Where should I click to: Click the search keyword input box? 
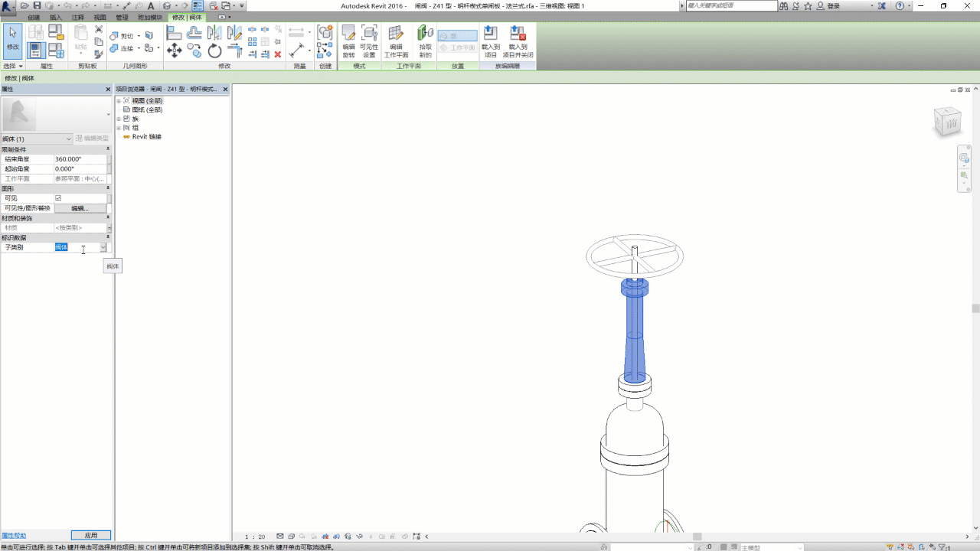tap(731, 5)
